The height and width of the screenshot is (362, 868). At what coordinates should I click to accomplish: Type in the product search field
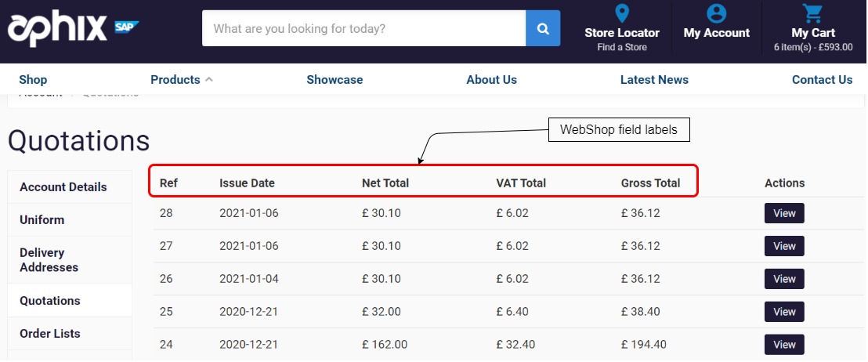pos(363,29)
